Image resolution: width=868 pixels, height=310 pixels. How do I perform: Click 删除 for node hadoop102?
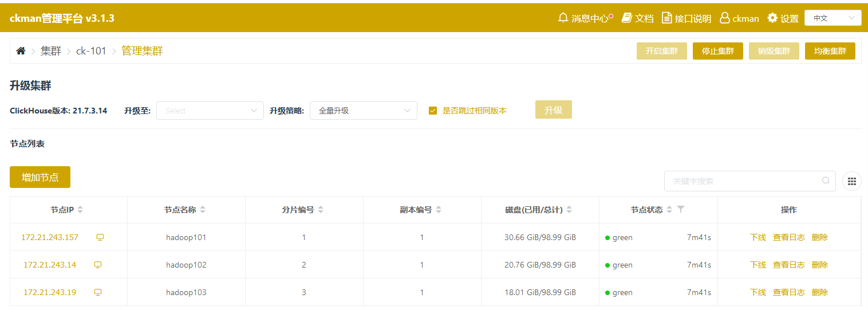point(820,265)
